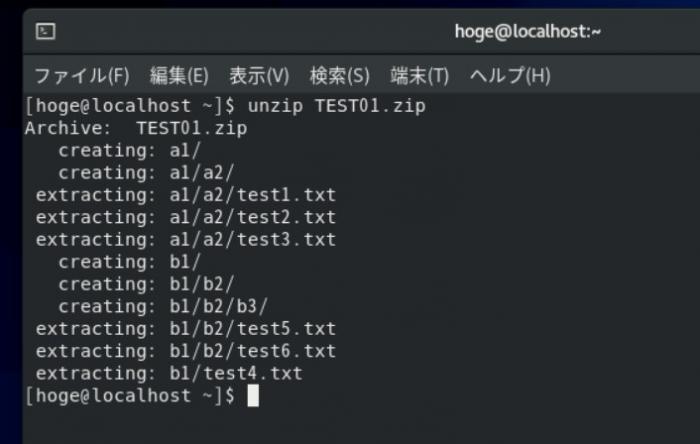The width and height of the screenshot is (700, 444).
Task: Click the b1/test4.txt extracting line
Action: click(x=169, y=373)
